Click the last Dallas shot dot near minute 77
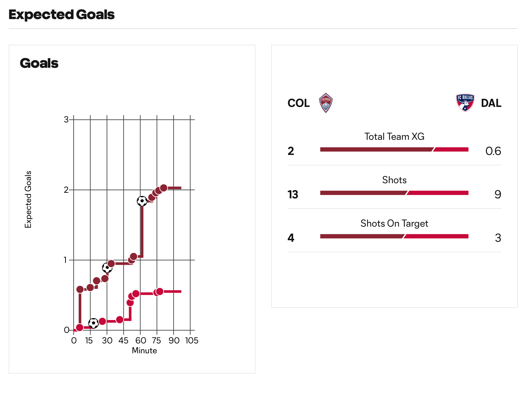 click(x=160, y=291)
